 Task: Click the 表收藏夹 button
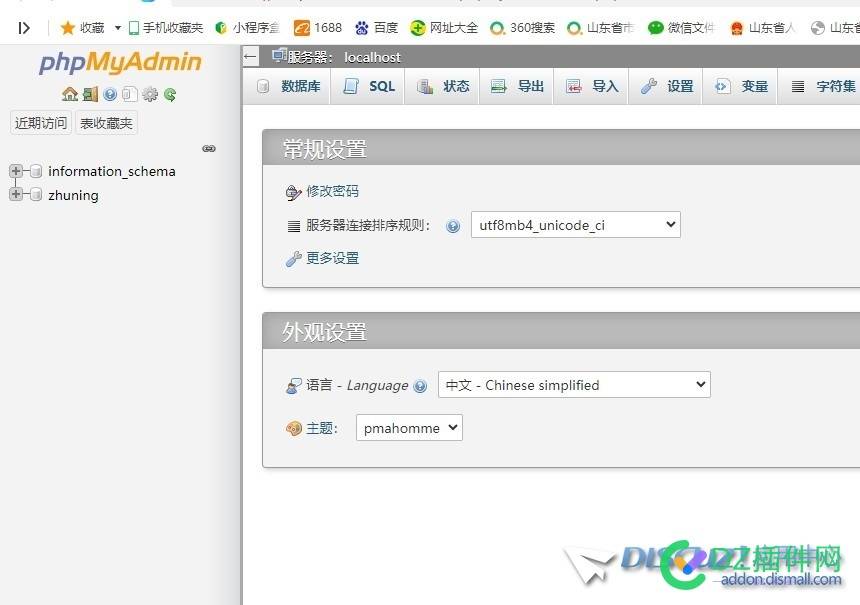pos(106,123)
